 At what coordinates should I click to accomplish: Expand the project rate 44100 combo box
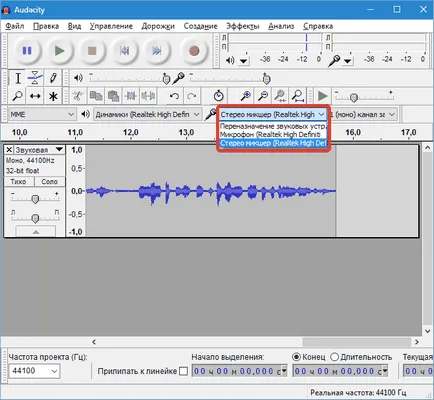click(x=34, y=371)
